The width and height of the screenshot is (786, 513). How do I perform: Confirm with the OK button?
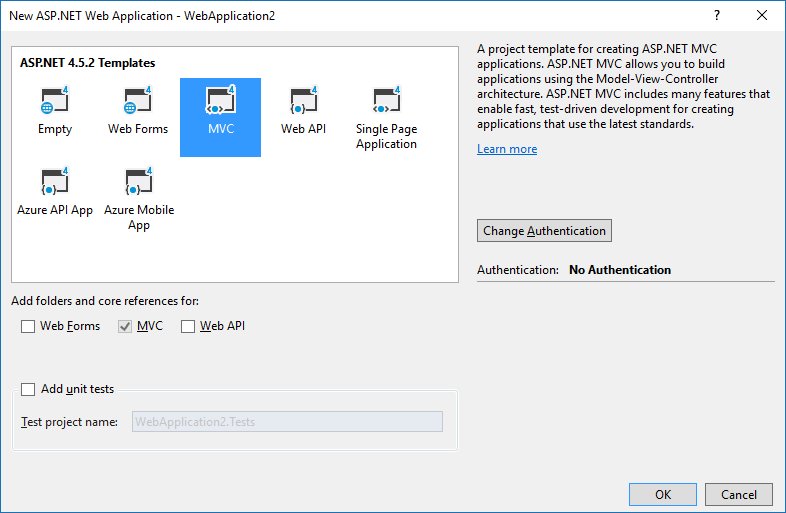663,494
